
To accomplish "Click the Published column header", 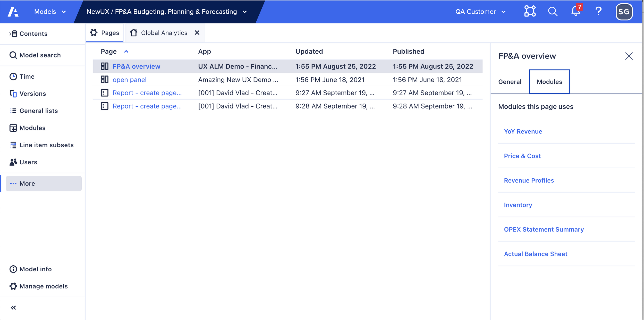I will [x=409, y=52].
